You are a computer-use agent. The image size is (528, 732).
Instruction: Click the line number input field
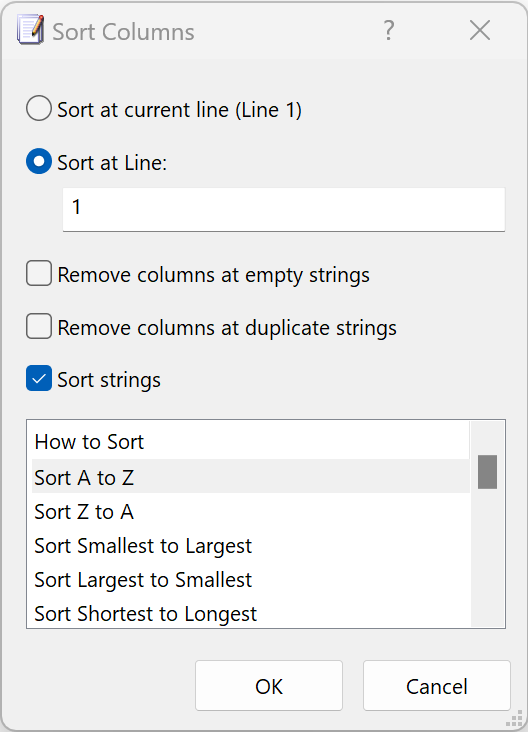[x=284, y=210]
